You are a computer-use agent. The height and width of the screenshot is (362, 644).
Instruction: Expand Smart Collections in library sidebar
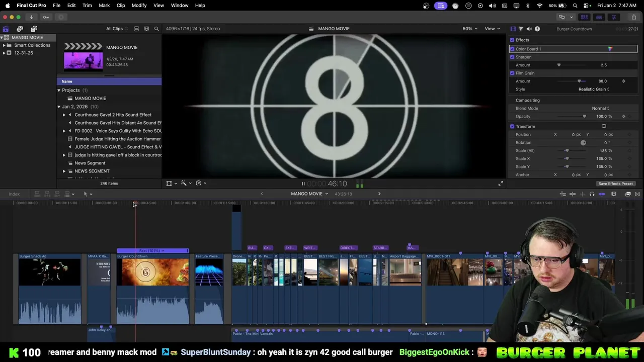(x=4, y=45)
